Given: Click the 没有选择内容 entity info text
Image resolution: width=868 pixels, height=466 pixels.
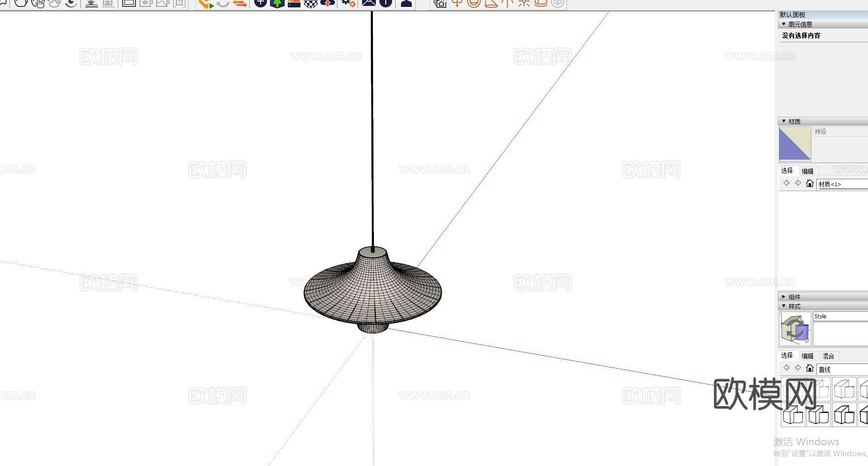Looking at the screenshot, I should (x=801, y=35).
